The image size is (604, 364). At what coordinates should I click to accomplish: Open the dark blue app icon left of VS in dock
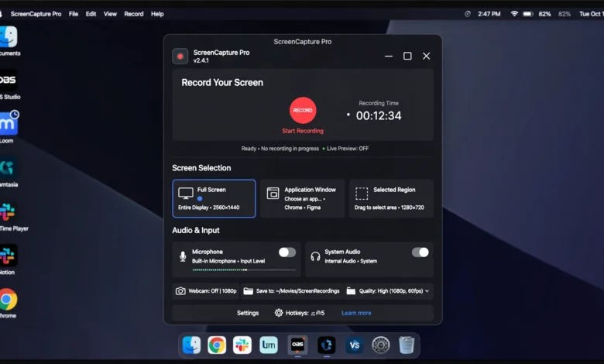[x=327, y=345]
